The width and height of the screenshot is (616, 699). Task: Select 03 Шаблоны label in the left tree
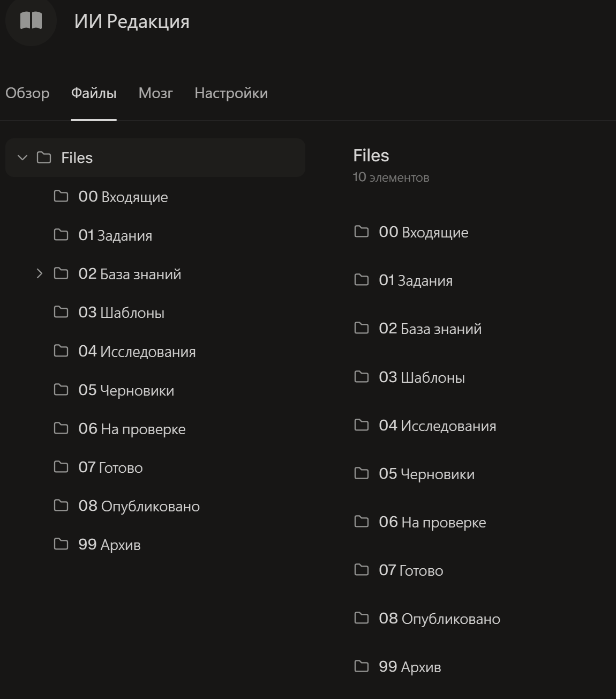(122, 313)
